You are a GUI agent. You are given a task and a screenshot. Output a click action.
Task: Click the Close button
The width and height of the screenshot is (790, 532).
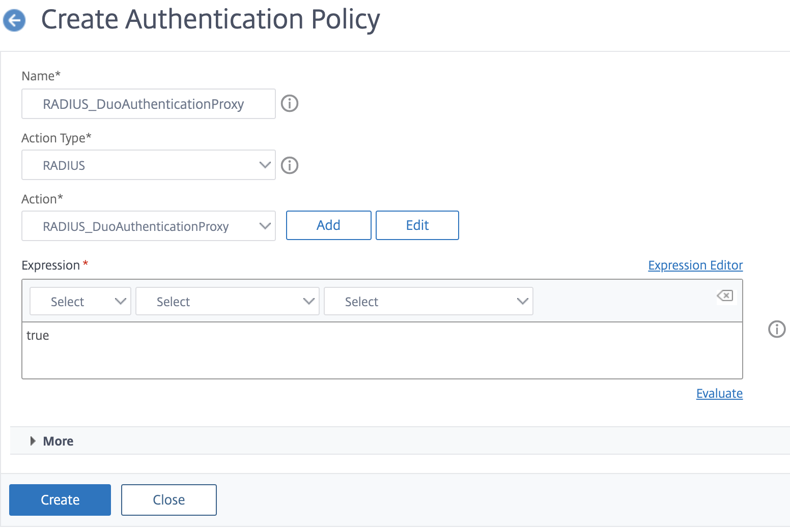click(x=168, y=499)
